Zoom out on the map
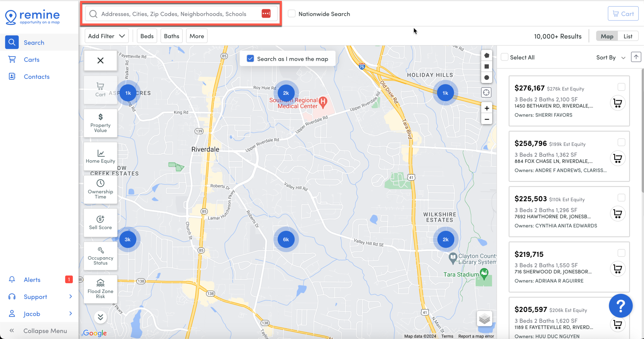Image resolution: width=644 pixels, height=339 pixels. (486, 119)
